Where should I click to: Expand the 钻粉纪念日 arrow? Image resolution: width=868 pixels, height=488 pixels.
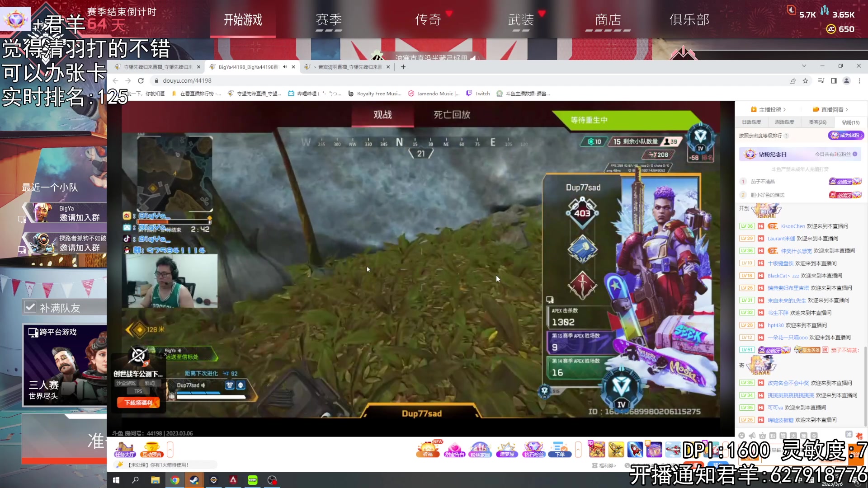pyautogui.click(x=855, y=154)
